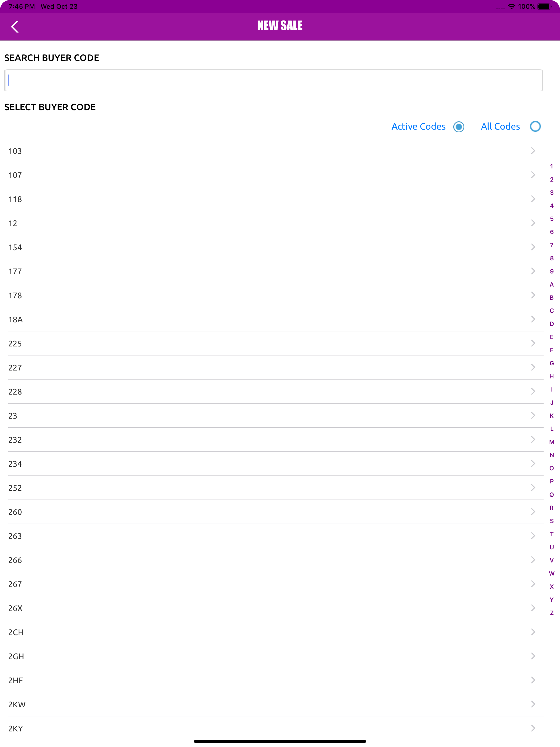Image resolution: width=560 pixels, height=747 pixels.
Task: Jump to letter W in side index
Action: point(552,573)
